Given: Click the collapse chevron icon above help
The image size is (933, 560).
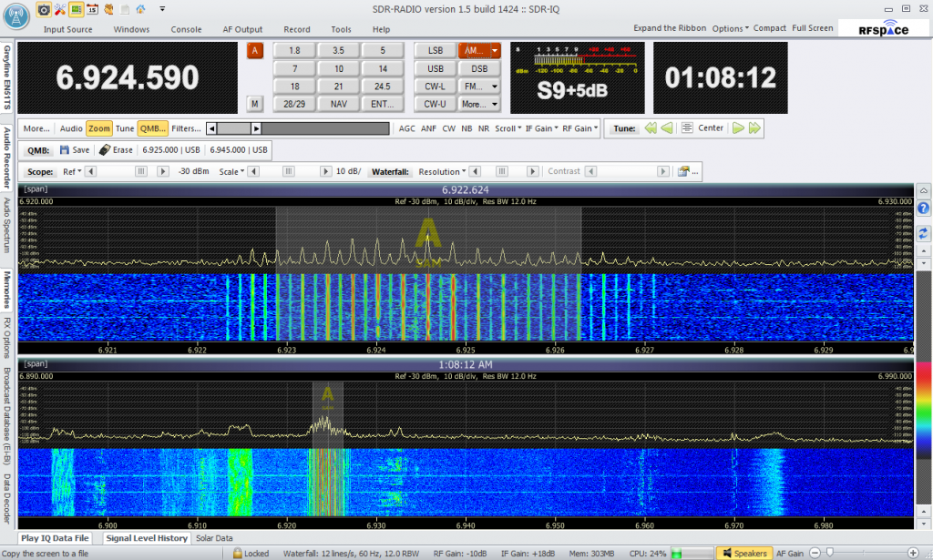Looking at the screenshot, I should [x=923, y=191].
